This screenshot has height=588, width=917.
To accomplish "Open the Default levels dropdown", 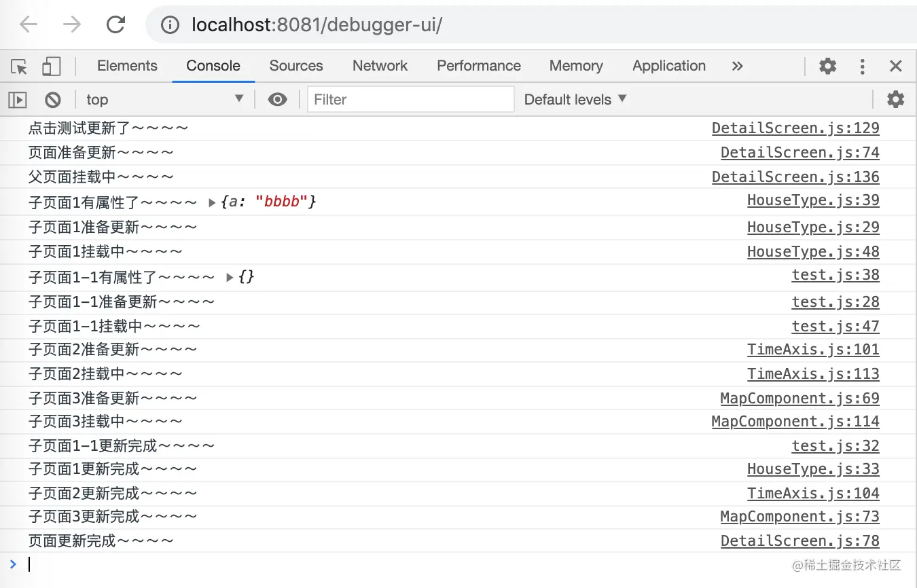I will [575, 100].
